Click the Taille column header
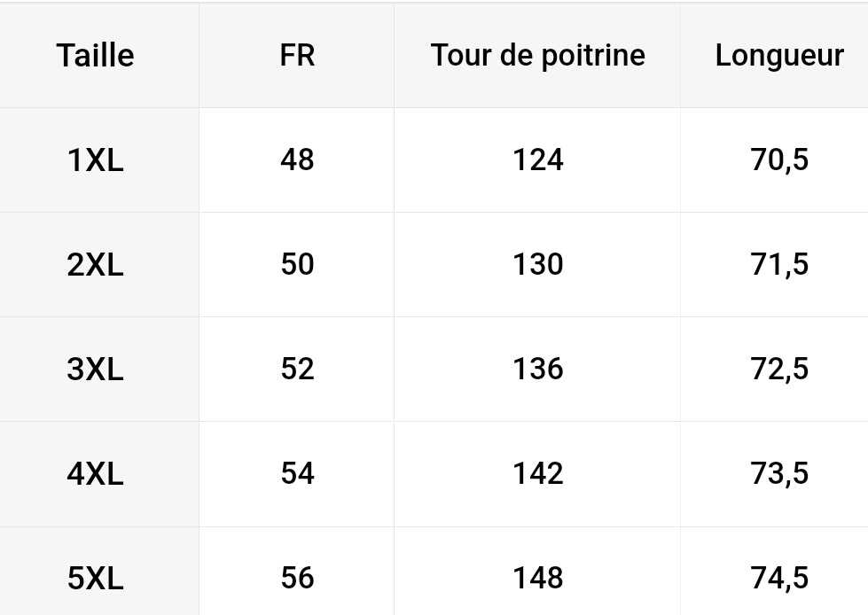868x615 pixels. (x=95, y=55)
